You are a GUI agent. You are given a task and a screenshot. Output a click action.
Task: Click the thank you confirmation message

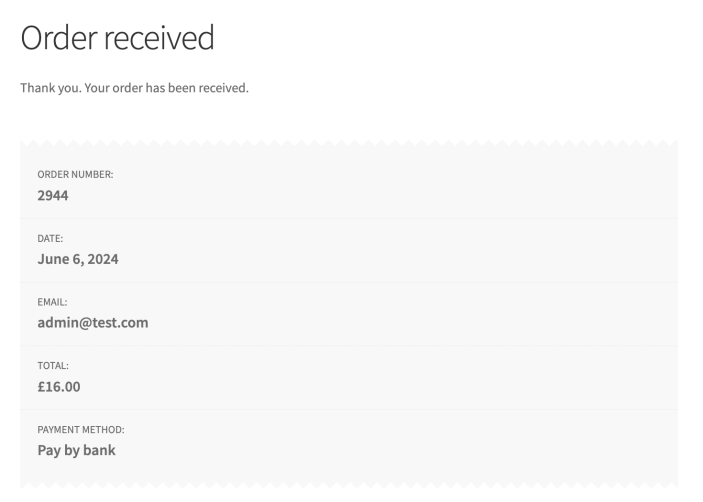pos(134,88)
